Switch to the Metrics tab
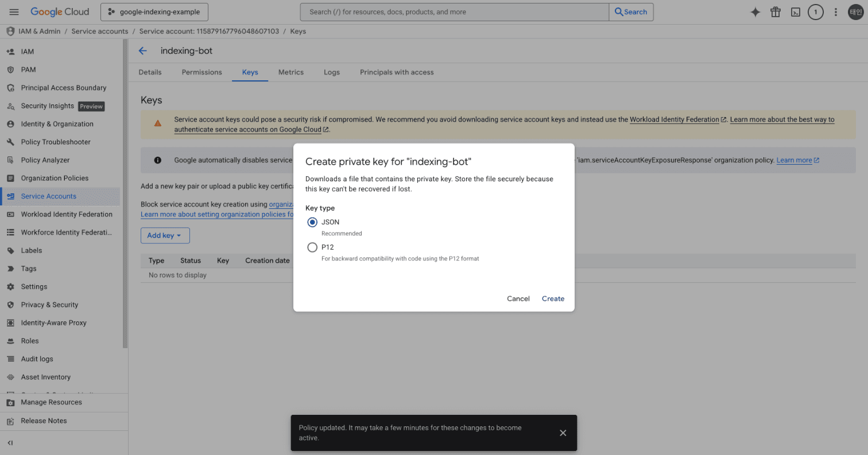Image resolution: width=868 pixels, height=455 pixels. click(291, 72)
